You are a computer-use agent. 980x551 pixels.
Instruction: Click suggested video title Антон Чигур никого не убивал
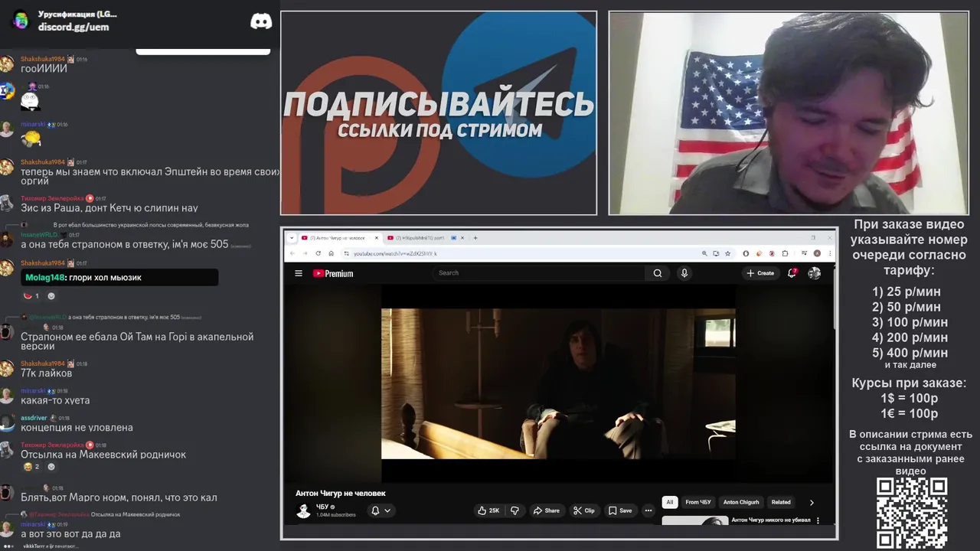click(772, 520)
